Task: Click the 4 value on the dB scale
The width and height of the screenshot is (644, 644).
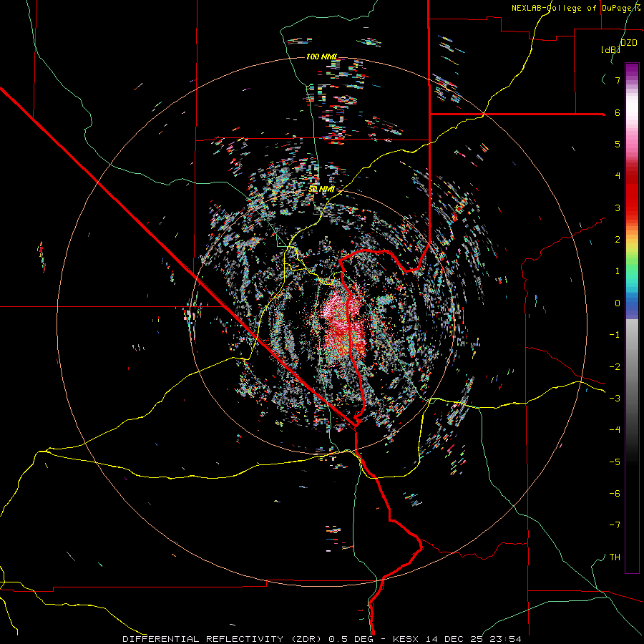Action: 618,176
